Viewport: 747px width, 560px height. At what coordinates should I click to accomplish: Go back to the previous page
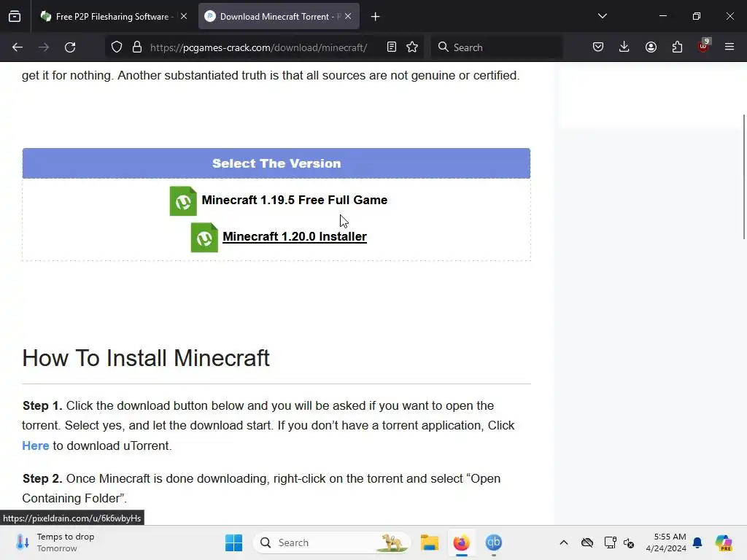(x=18, y=47)
